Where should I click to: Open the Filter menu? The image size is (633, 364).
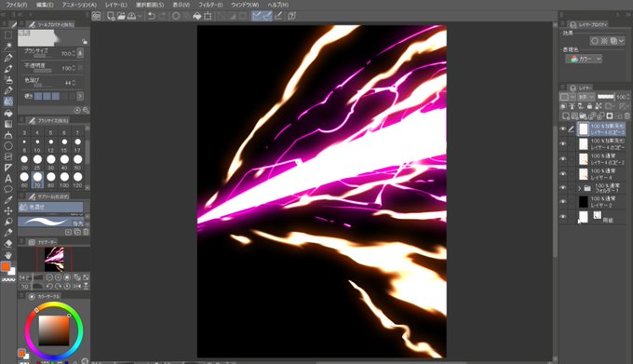click(210, 5)
